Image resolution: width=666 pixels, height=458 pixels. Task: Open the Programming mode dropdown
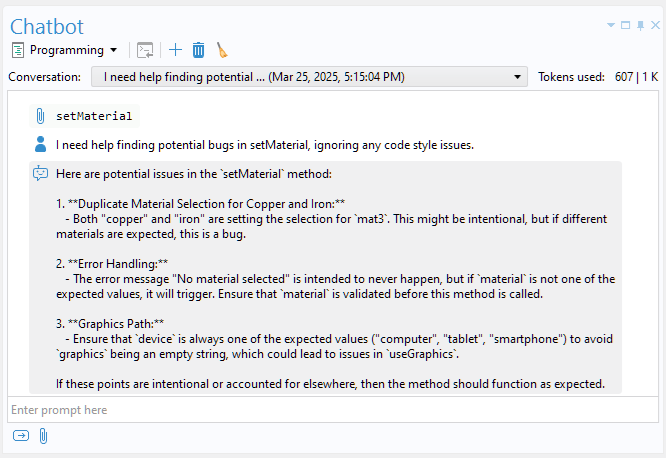click(113, 50)
